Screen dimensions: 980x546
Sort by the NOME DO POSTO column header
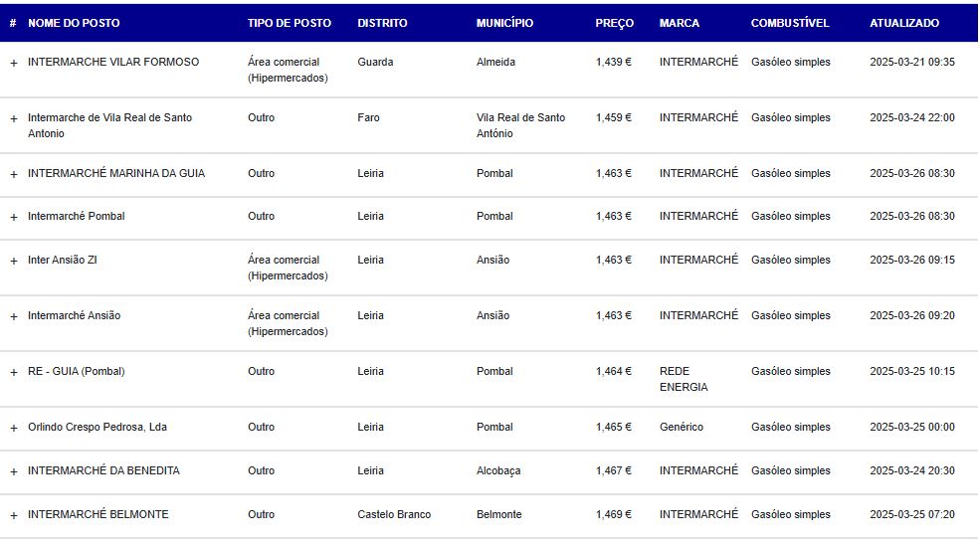[x=74, y=23]
